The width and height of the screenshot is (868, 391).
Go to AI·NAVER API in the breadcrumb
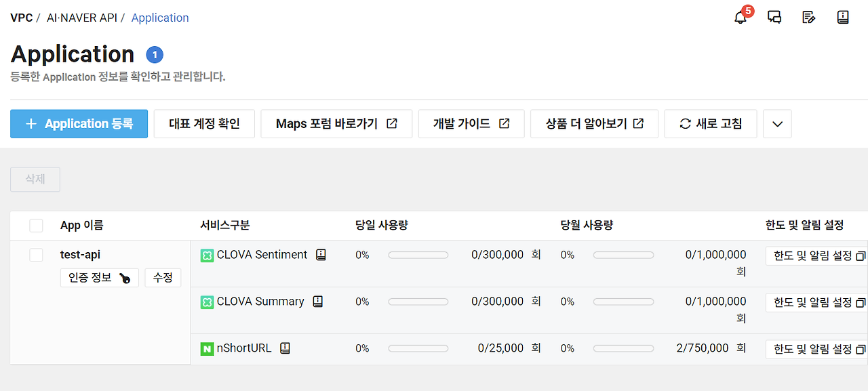coord(82,18)
